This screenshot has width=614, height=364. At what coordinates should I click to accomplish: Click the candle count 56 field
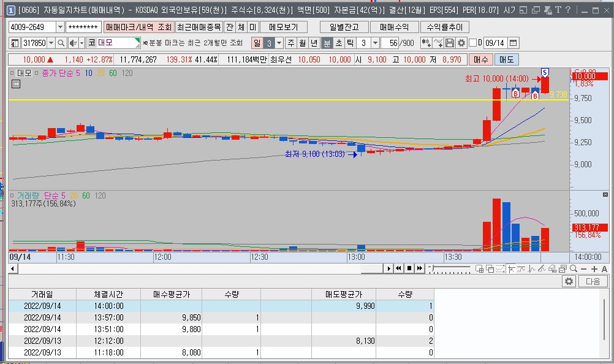click(x=390, y=43)
